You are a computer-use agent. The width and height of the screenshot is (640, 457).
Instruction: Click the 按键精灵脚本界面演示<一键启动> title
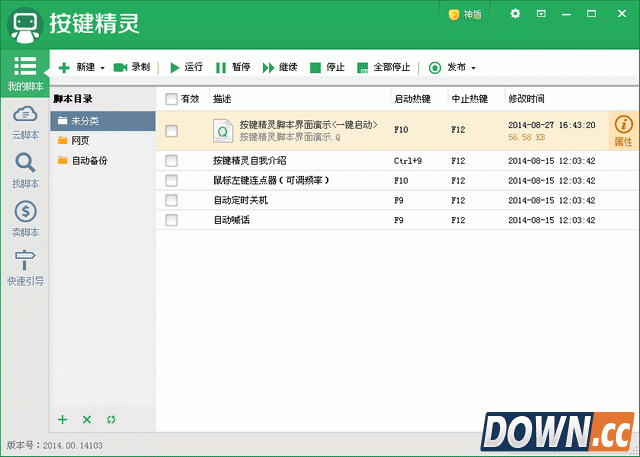(309, 125)
